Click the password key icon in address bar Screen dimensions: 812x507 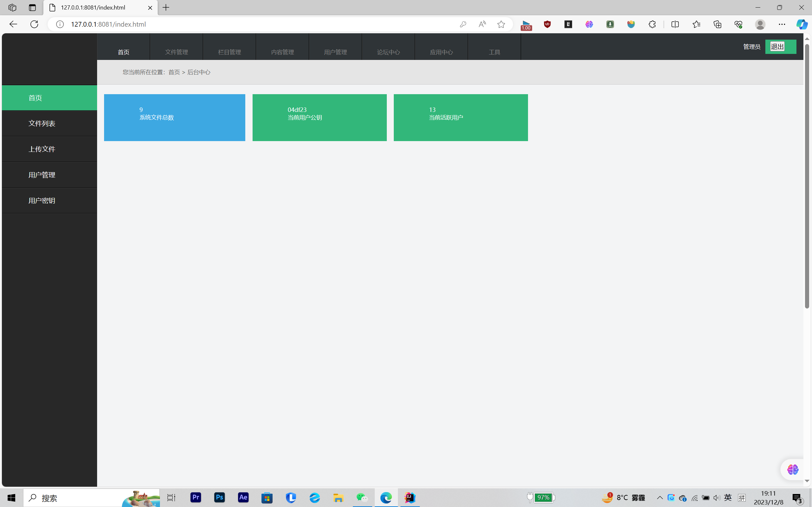[x=463, y=24]
